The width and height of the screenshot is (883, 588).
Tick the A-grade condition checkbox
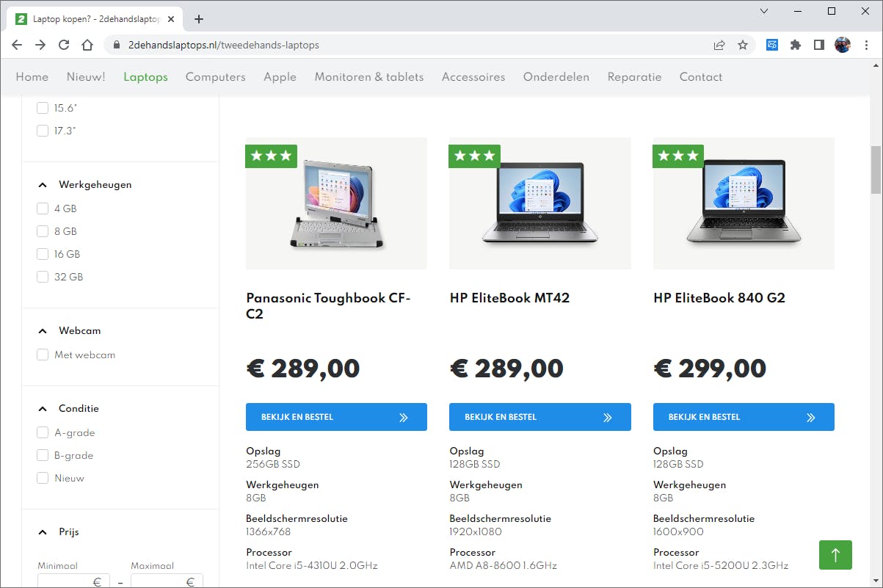(x=43, y=432)
